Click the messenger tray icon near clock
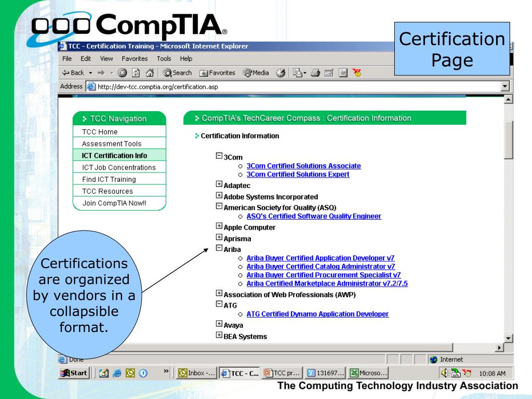Screen dimensions: 532x399 [467, 373]
